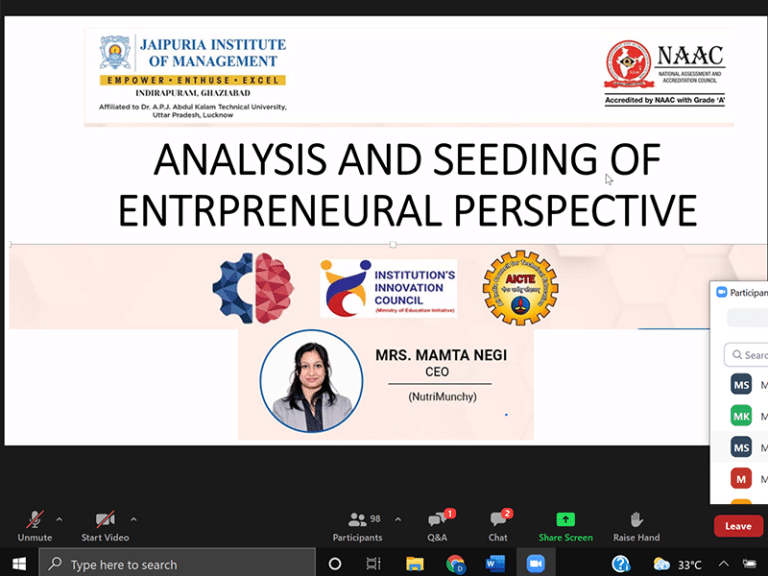This screenshot has width=768, height=576.
Task: Expand audio options arrow beside Unmute
Action: click(x=59, y=519)
